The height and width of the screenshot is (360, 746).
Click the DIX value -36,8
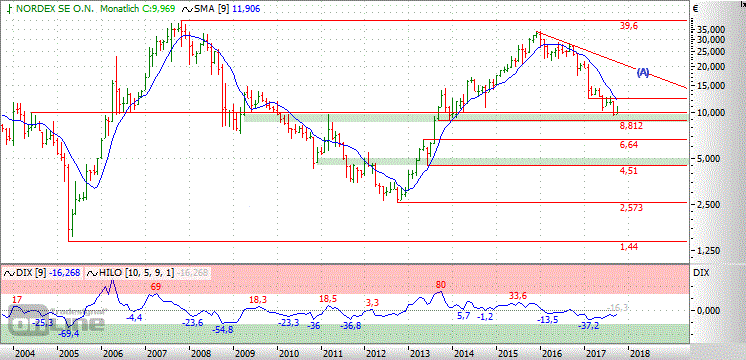click(351, 326)
